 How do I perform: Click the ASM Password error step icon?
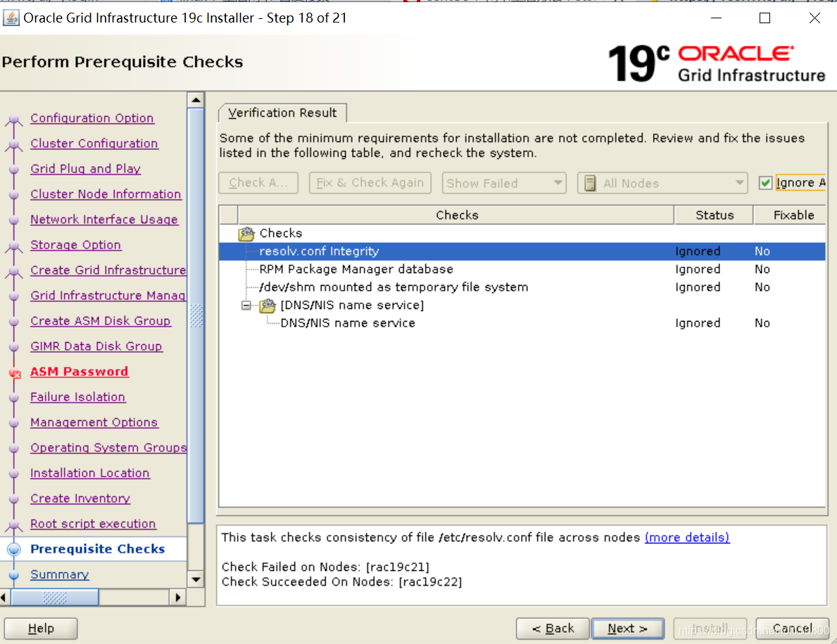point(15,373)
